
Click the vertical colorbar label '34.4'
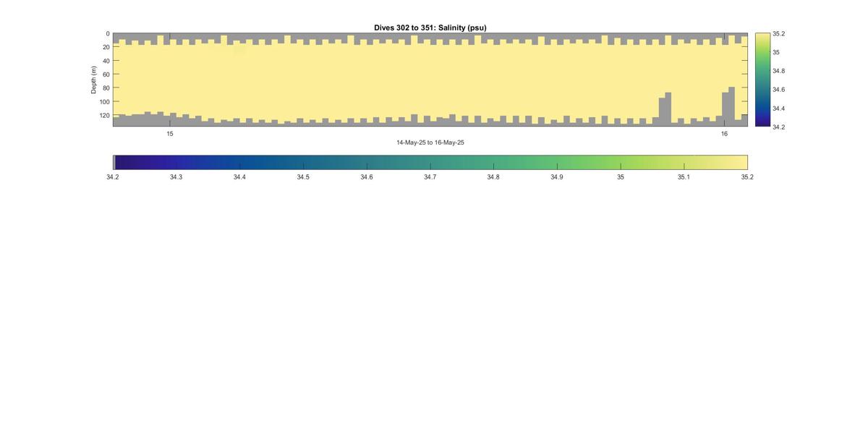pos(778,109)
